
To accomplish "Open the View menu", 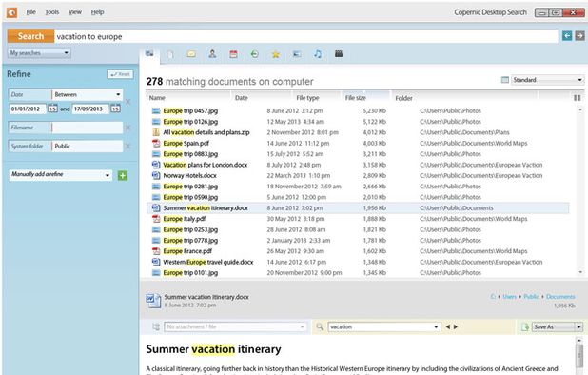I will click(x=74, y=12).
